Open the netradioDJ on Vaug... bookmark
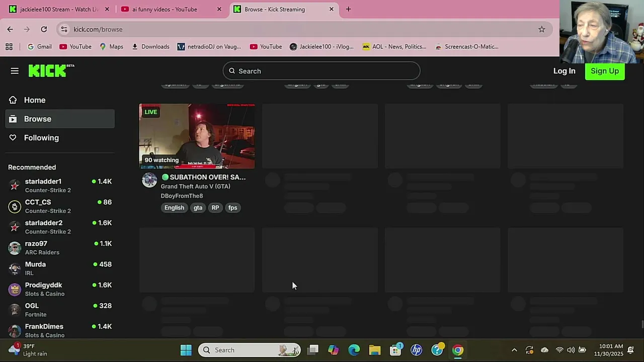 (209, 47)
